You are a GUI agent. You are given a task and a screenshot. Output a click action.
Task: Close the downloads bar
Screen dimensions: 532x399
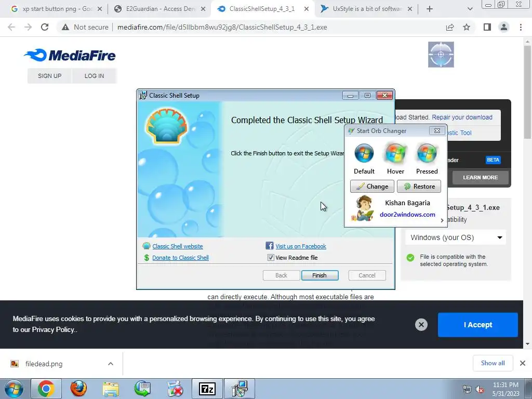(x=523, y=363)
